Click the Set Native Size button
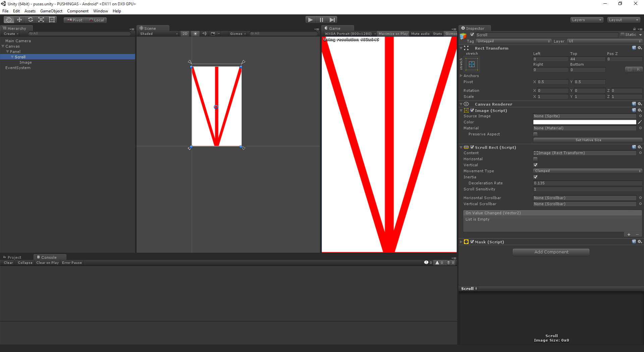 [588, 140]
